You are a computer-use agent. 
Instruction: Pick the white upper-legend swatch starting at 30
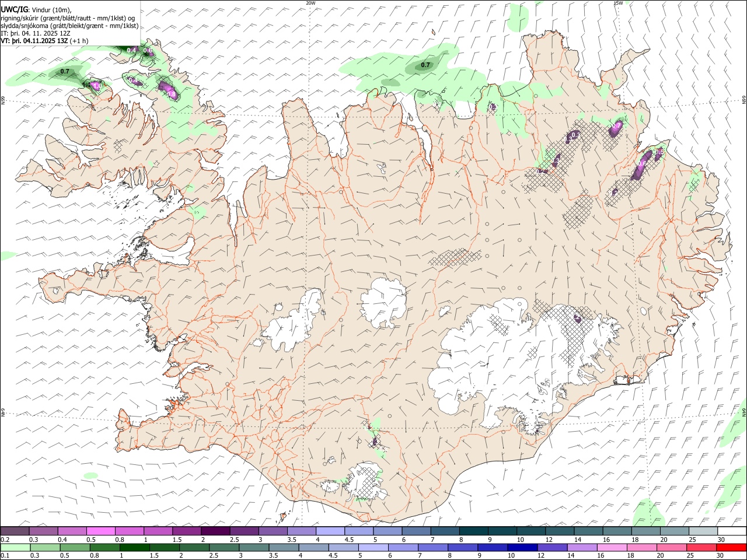pos(731,531)
